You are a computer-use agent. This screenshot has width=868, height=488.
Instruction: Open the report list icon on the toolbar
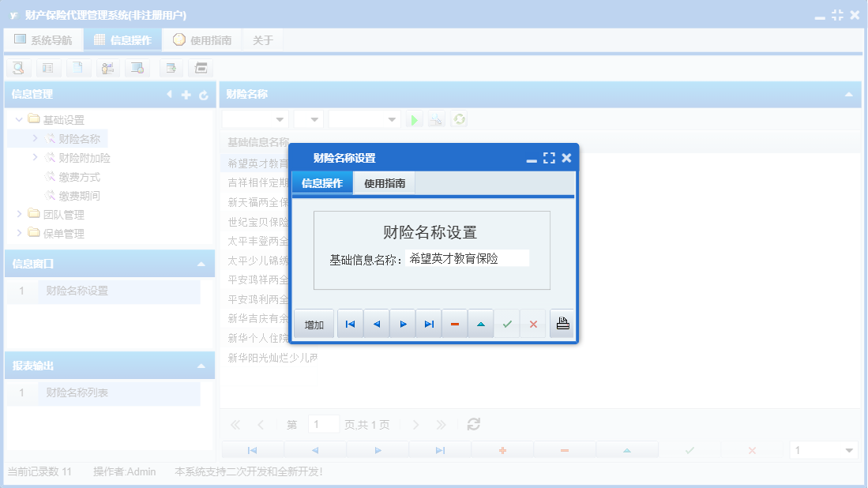(x=48, y=68)
